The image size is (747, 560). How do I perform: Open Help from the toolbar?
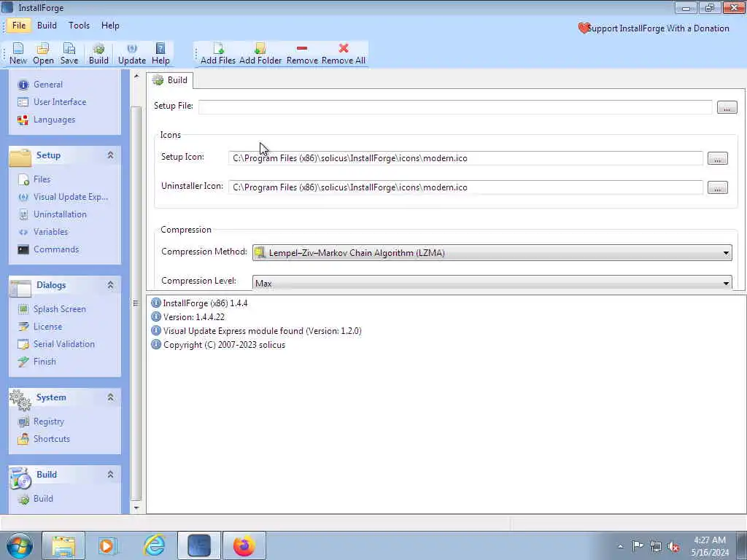[160, 53]
